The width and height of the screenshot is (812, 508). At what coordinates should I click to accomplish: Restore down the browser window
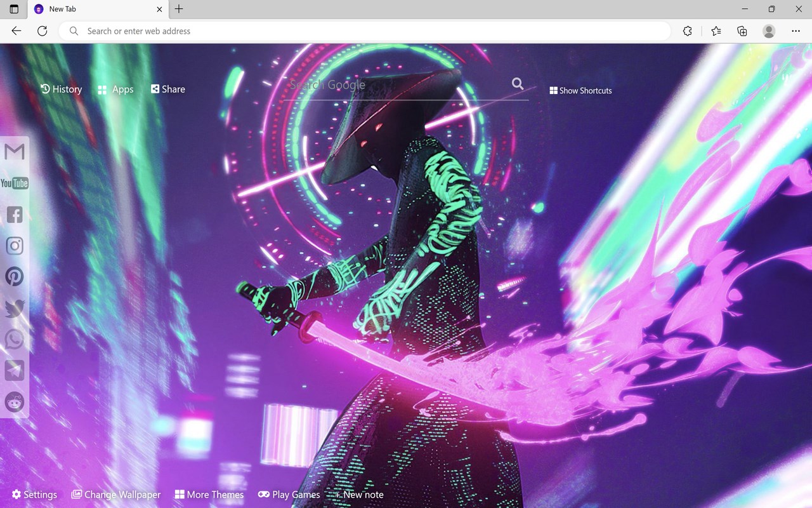pyautogui.click(x=771, y=9)
